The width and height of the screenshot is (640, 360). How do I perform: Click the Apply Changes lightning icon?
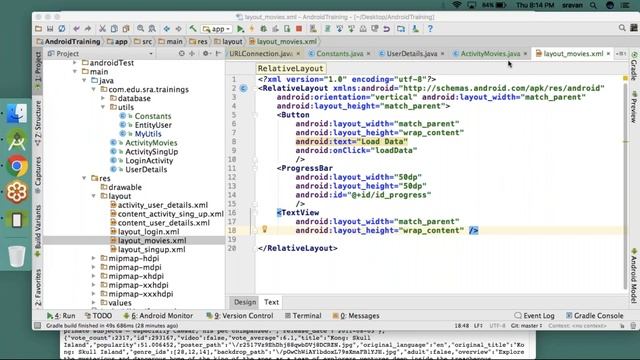click(x=252, y=29)
